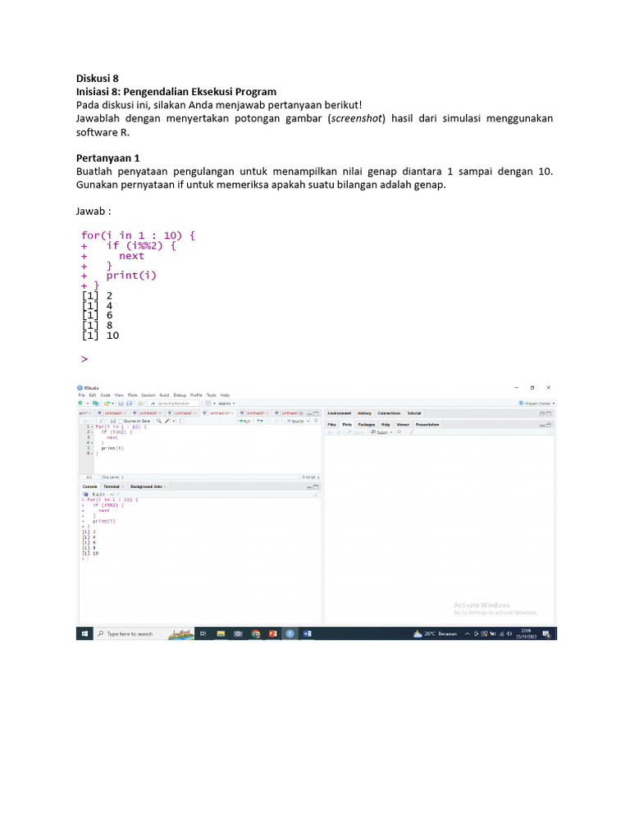This screenshot has height=840, width=630.
Task: Open the Project (None) dropdown
Action: [536, 404]
